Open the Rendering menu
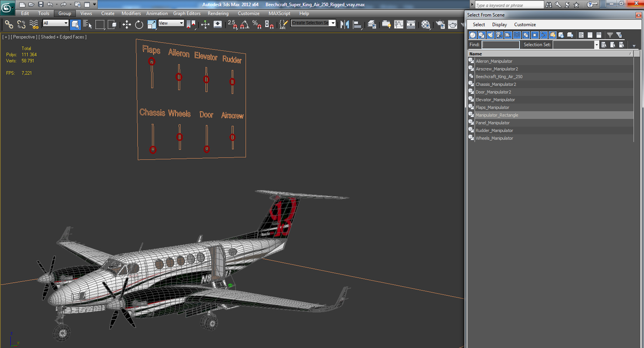 [218, 13]
